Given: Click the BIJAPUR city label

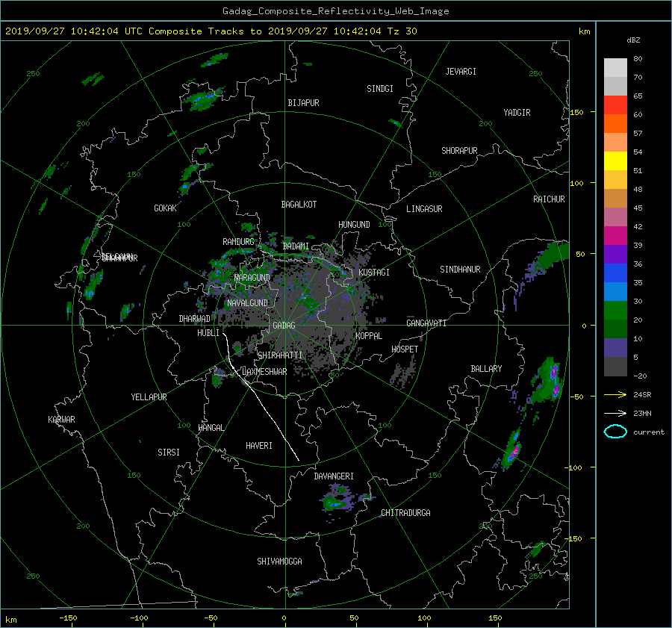Looking at the screenshot, I should 303,103.
